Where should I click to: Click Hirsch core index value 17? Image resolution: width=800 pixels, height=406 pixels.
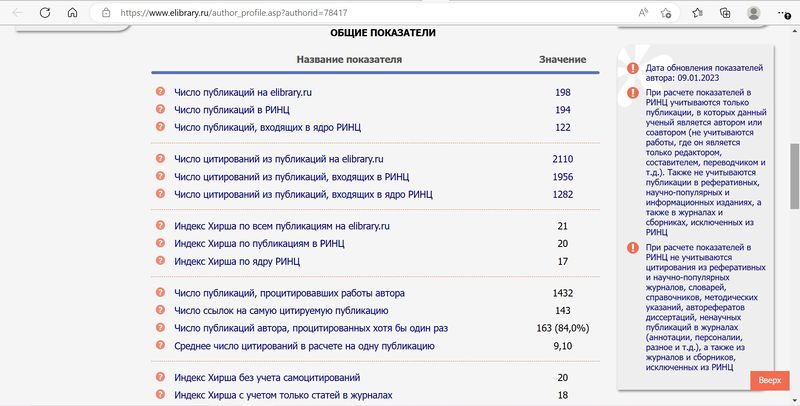(x=563, y=262)
